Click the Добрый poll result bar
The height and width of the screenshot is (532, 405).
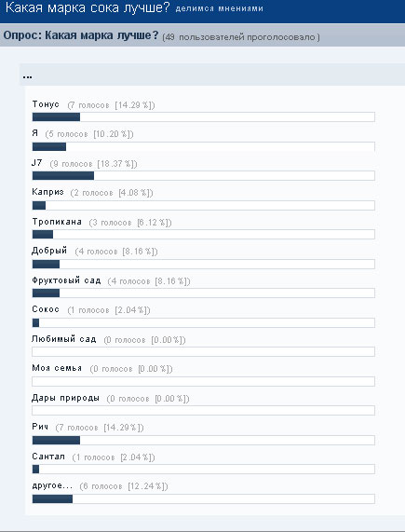tap(203, 264)
